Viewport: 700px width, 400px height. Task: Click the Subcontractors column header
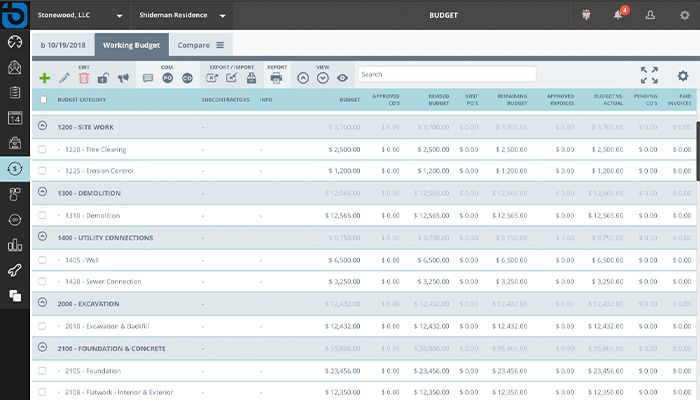225,100
